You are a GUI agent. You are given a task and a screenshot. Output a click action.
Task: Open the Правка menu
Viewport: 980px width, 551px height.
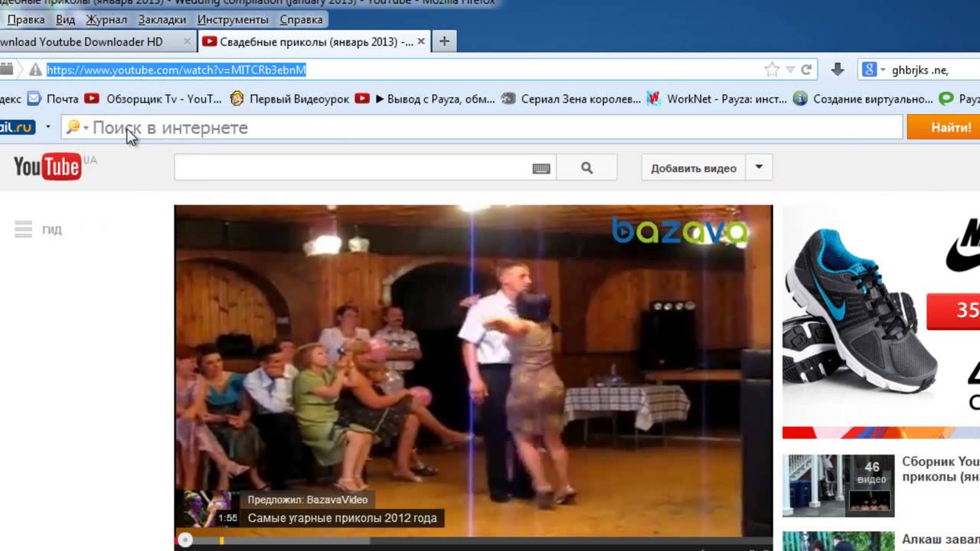point(26,19)
